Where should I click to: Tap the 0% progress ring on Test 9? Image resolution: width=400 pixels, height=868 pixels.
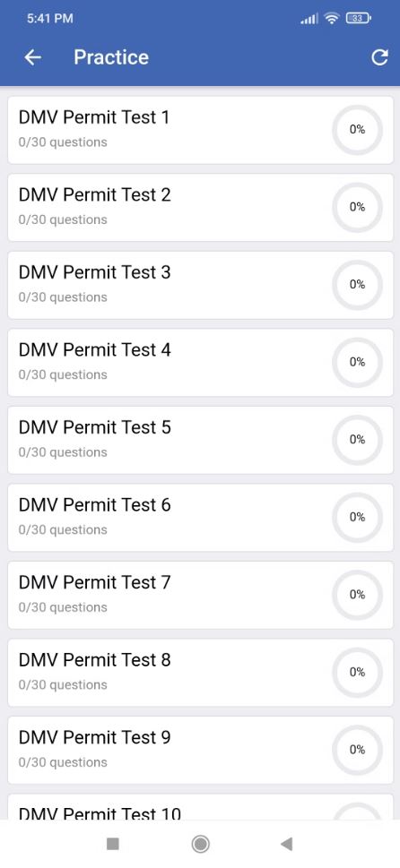pos(357,750)
